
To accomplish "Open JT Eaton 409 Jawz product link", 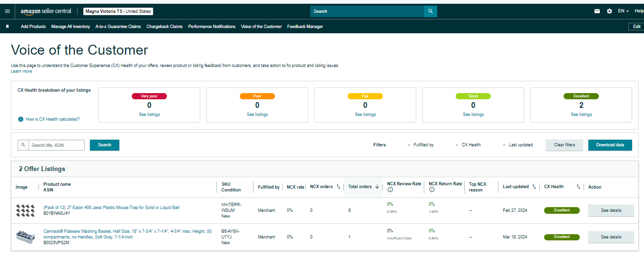I will point(111,208).
